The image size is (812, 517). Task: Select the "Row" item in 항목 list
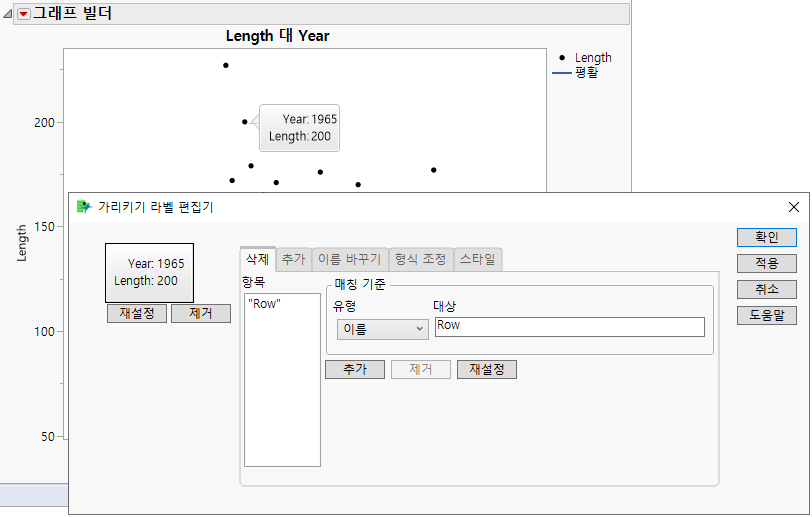pos(265,304)
